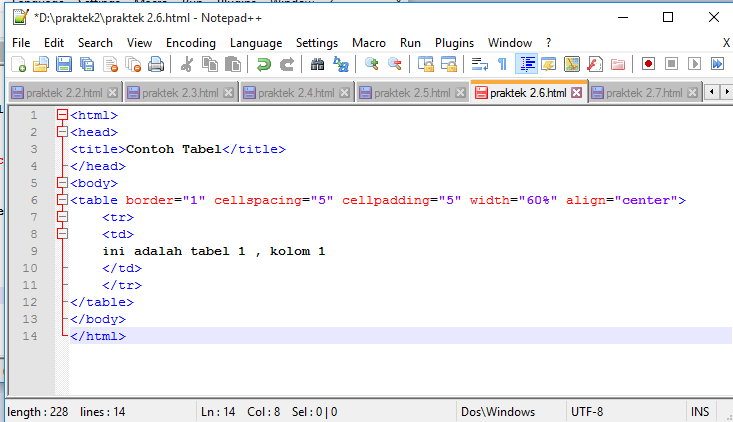Viewport: 733px width, 422px height.
Task: Open the Search menu
Action: [x=95, y=43]
